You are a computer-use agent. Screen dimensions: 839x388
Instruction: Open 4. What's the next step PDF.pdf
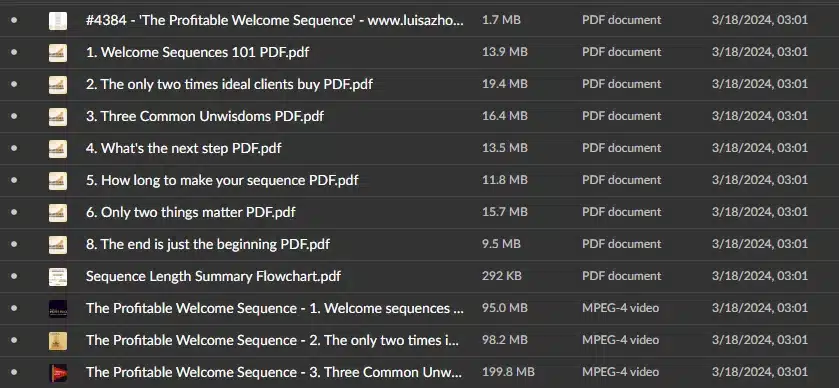pyautogui.click(x=184, y=148)
